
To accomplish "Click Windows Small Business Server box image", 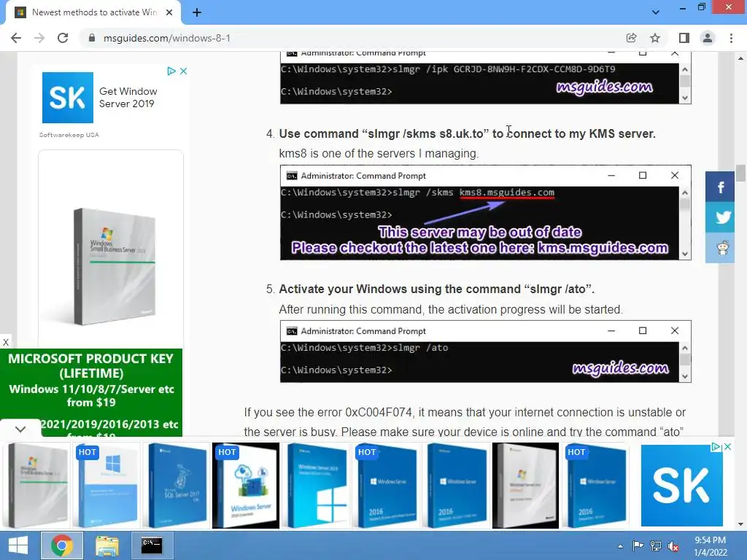I will tap(115, 267).
